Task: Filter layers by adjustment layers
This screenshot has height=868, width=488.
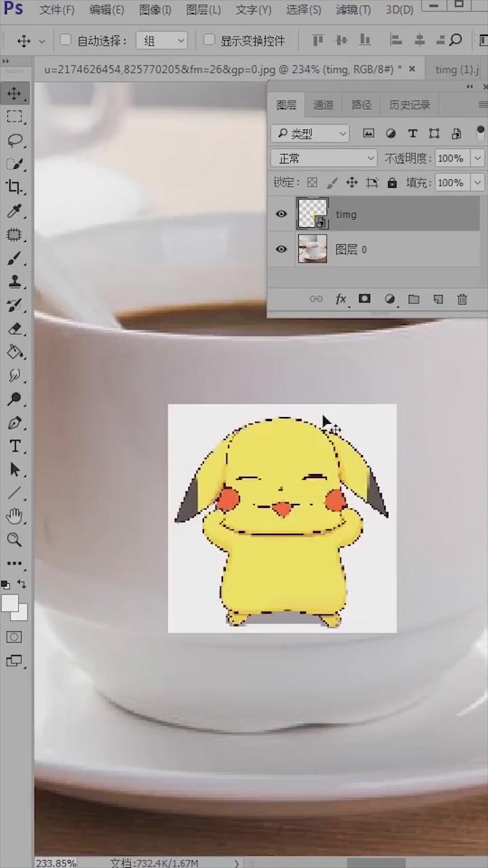Action: 390,134
